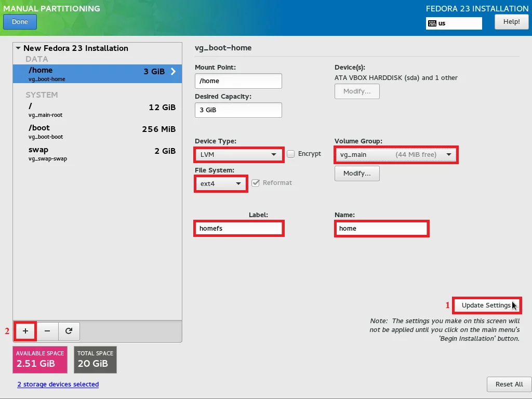Image resolution: width=532 pixels, height=399 pixels.
Task: Click the minus icon to remove mount point
Action: [x=47, y=331]
